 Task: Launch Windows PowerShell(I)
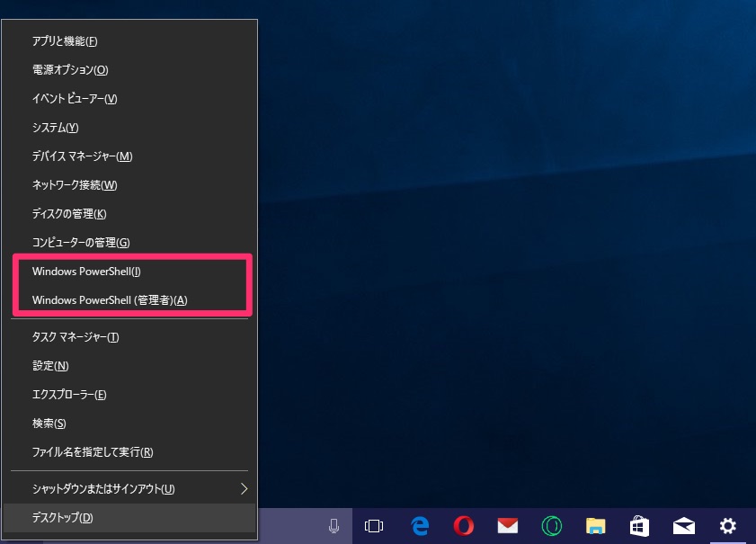(129, 272)
